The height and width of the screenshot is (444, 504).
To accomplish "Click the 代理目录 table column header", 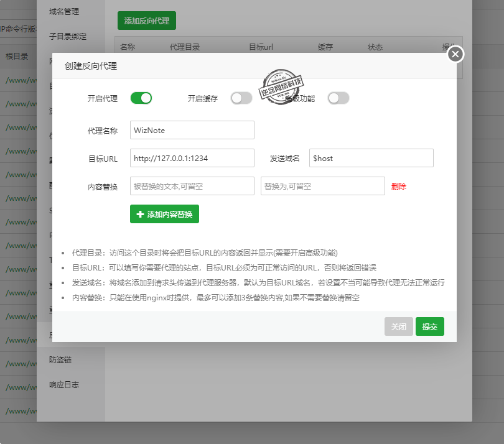I will [185, 47].
